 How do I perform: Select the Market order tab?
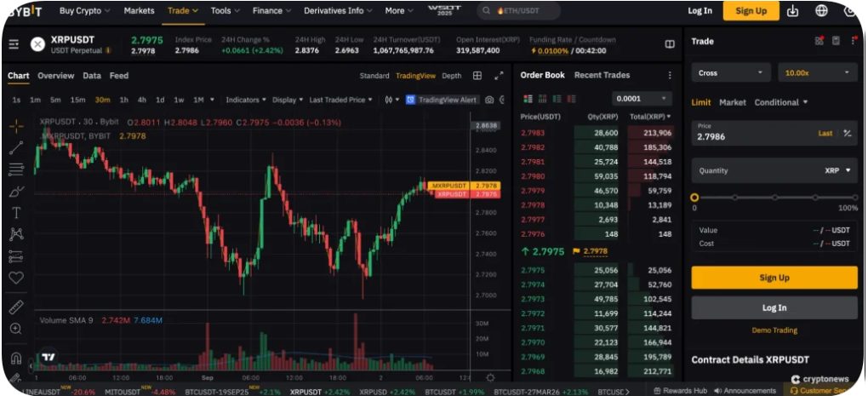pyautogui.click(x=733, y=102)
